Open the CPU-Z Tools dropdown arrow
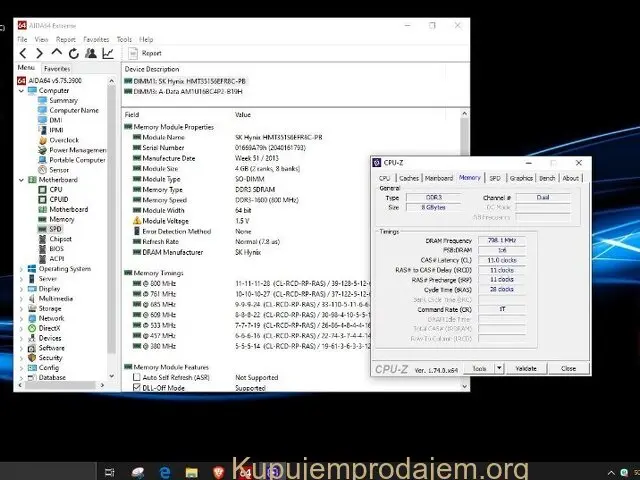640x480 pixels. click(x=499, y=368)
